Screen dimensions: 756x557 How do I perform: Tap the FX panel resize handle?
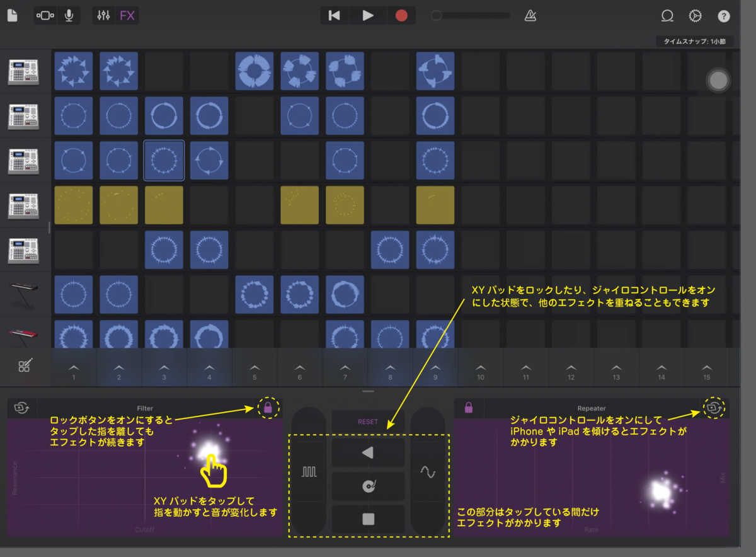[x=369, y=391]
